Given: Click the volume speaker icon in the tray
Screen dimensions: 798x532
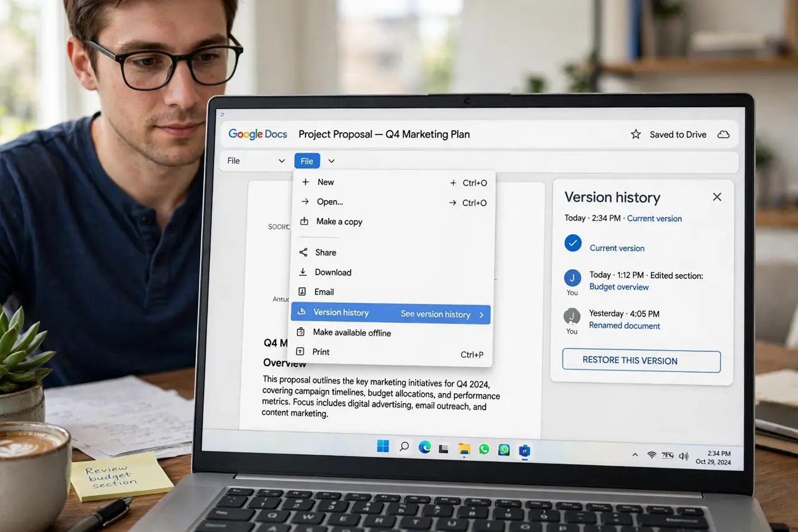Looking at the screenshot, I should pyautogui.click(x=683, y=456).
